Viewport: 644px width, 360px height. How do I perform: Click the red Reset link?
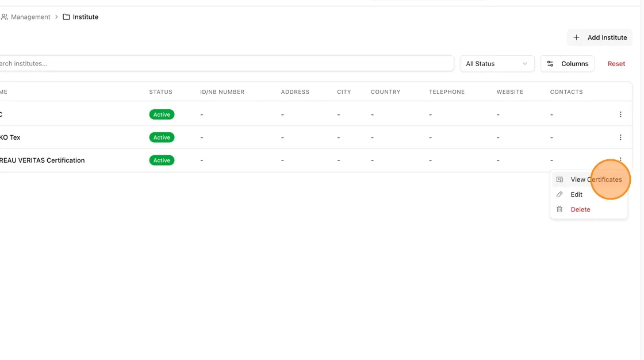(616, 64)
